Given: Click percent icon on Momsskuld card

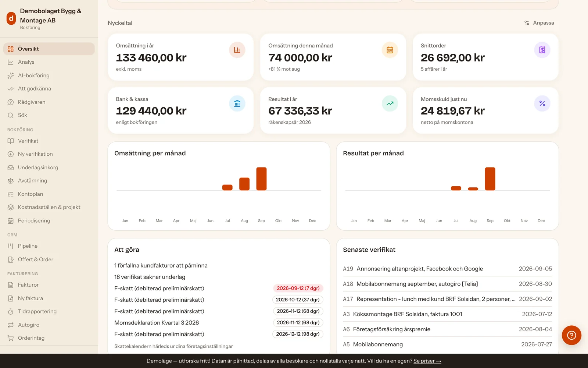Looking at the screenshot, I should coord(542,103).
